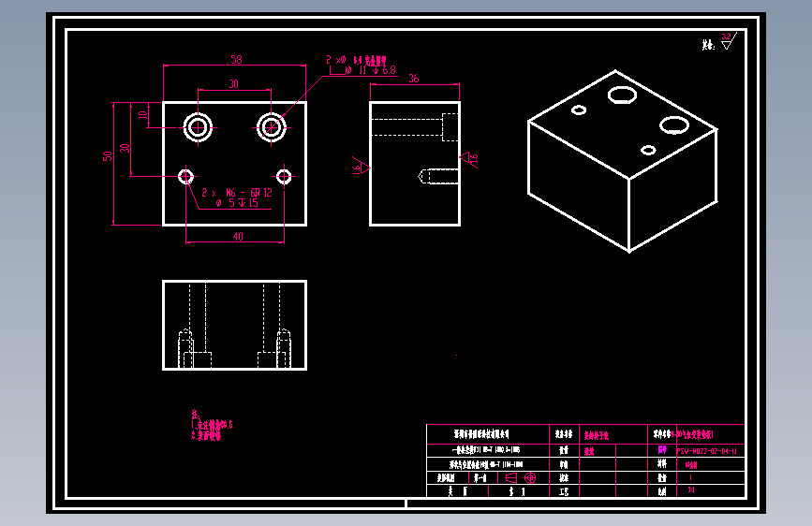Select the right counterbored hole in the front view

(x=272, y=127)
